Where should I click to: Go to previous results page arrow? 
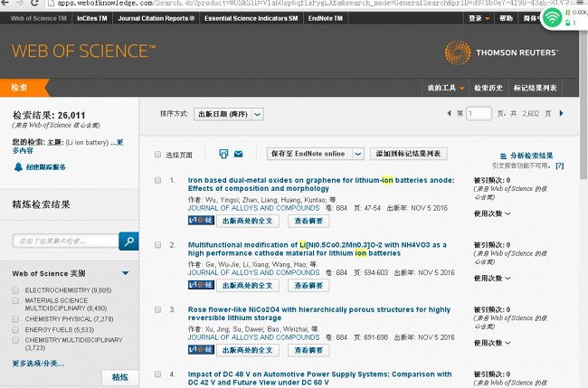coord(449,113)
